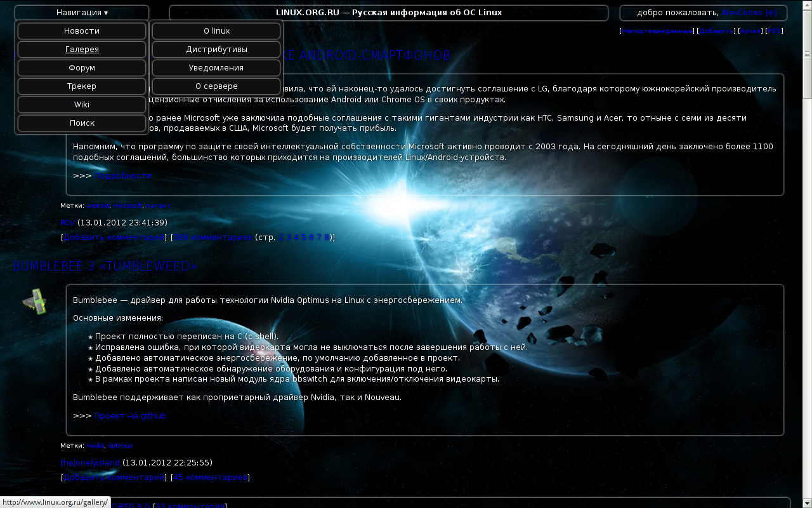Click the bracketed icon after AlexCones

[x=771, y=13]
